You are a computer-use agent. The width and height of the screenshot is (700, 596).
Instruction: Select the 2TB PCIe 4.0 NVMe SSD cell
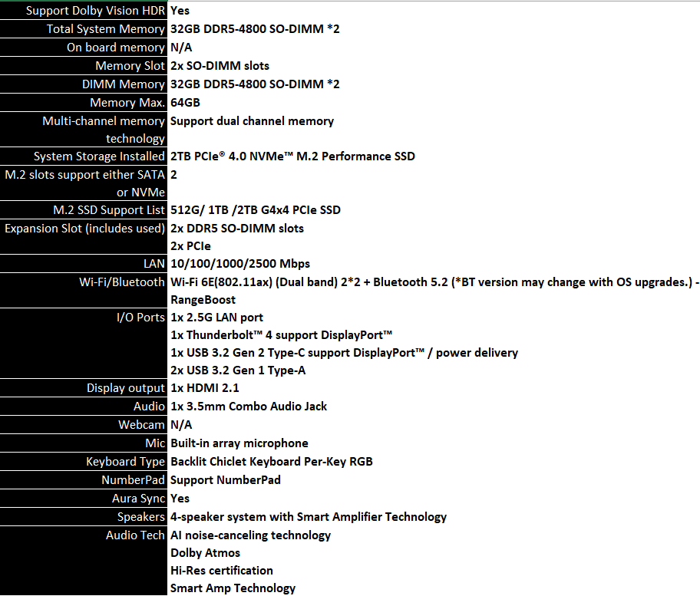pos(292,156)
